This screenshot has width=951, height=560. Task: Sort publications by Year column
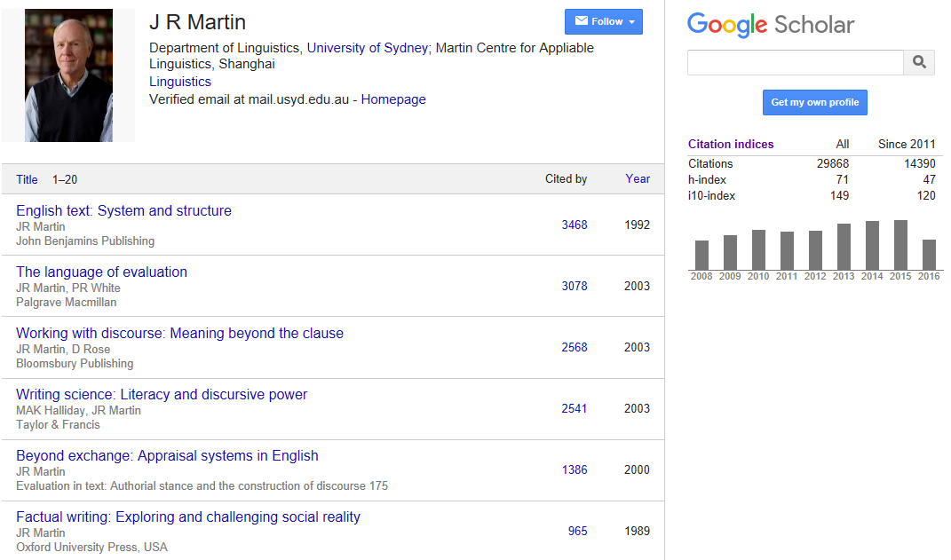(638, 178)
